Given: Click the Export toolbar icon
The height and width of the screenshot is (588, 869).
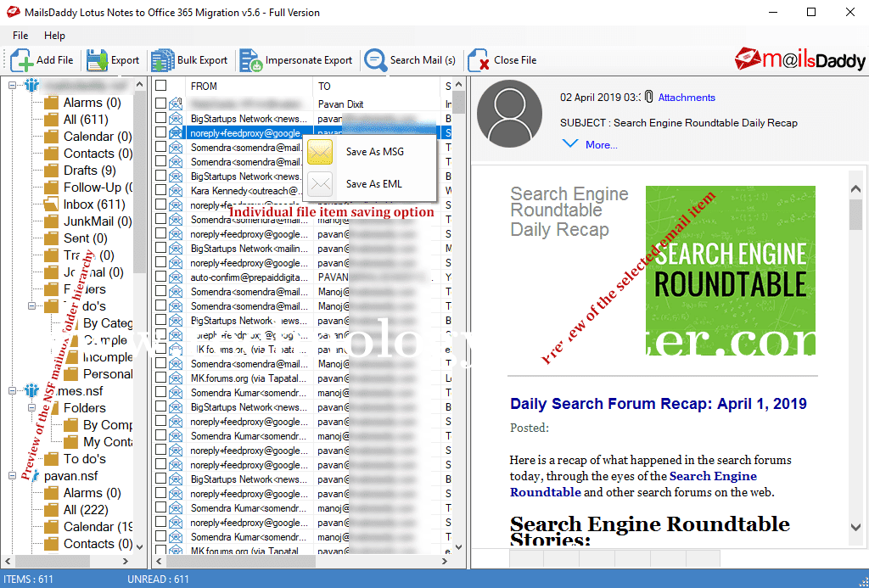Looking at the screenshot, I should (x=98, y=60).
